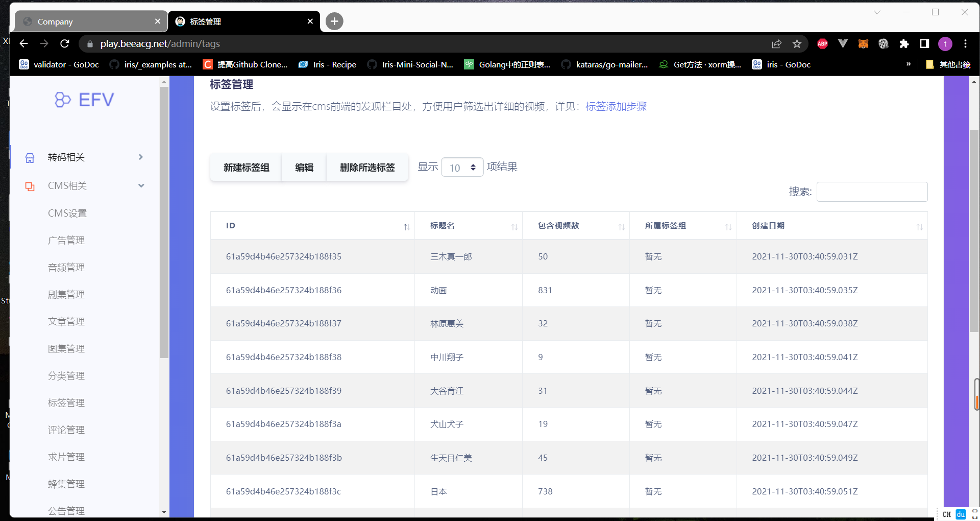Expand the 转码相关 menu chevron
Viewport: 980px width, 521px height.
pos(141,157)
